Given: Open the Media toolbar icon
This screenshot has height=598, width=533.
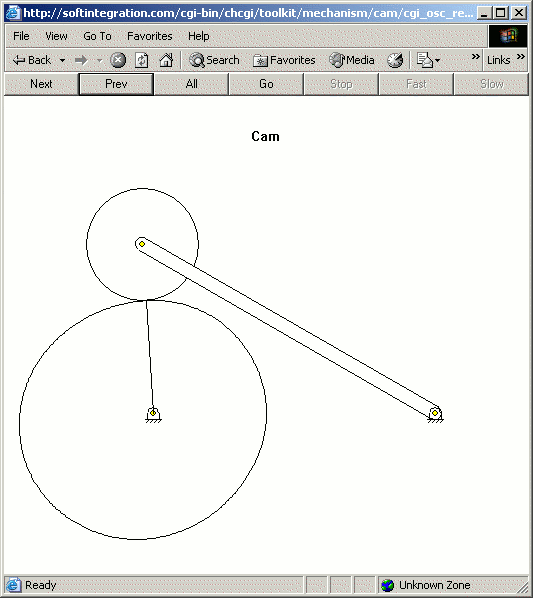Looking at the screenshot, I should [337, 60].
